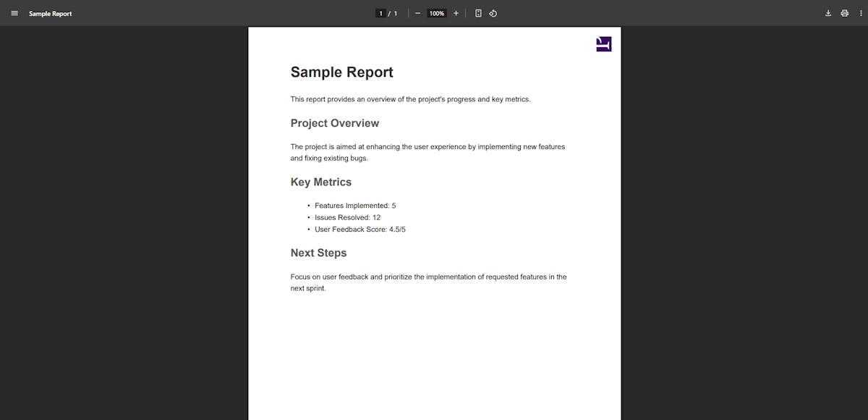Viewport: 868px width, 420px height.
Task: Select the Next Steps heading
Action: click(318, 253)
